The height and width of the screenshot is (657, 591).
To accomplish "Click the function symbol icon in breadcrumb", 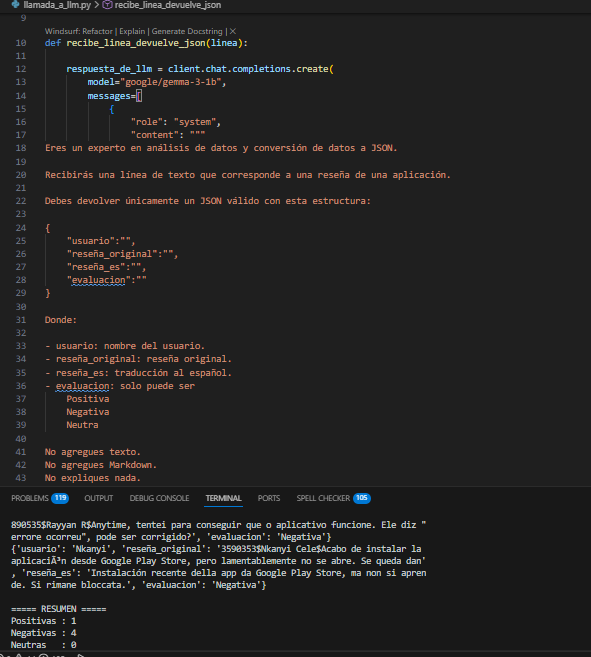I will [x=107, y=5].
